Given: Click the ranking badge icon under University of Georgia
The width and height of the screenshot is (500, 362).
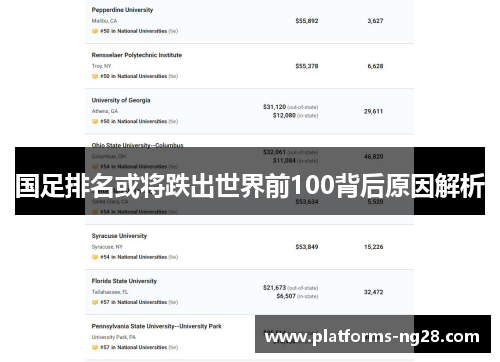Looking at the screenshot, I should pos(95,121).
